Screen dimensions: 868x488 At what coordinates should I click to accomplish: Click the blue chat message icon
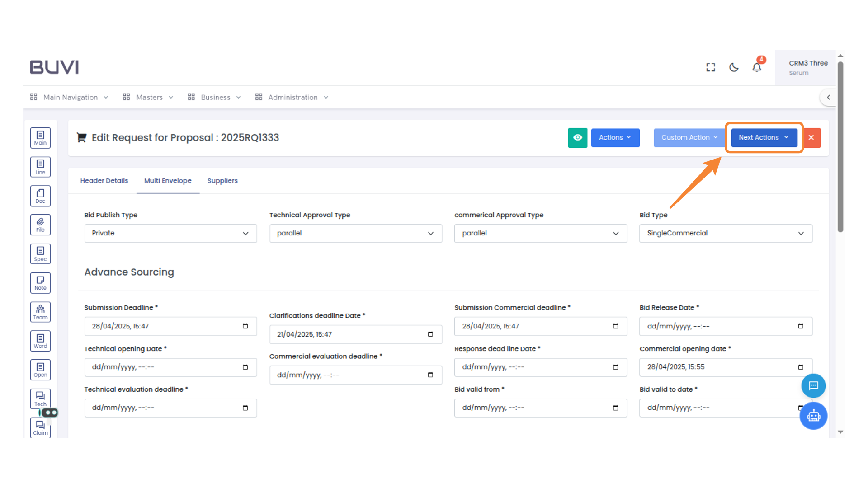pos(813,386)
